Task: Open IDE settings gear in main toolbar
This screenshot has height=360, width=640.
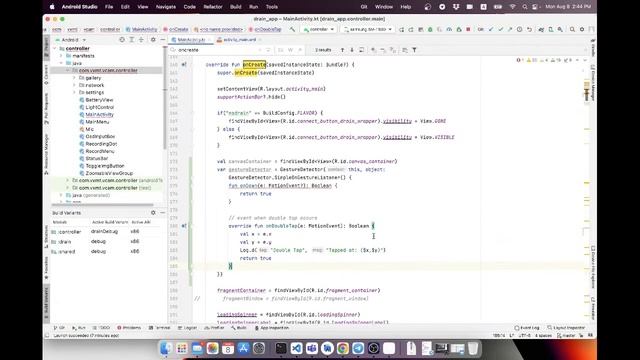Action: [x=582, y=29]
